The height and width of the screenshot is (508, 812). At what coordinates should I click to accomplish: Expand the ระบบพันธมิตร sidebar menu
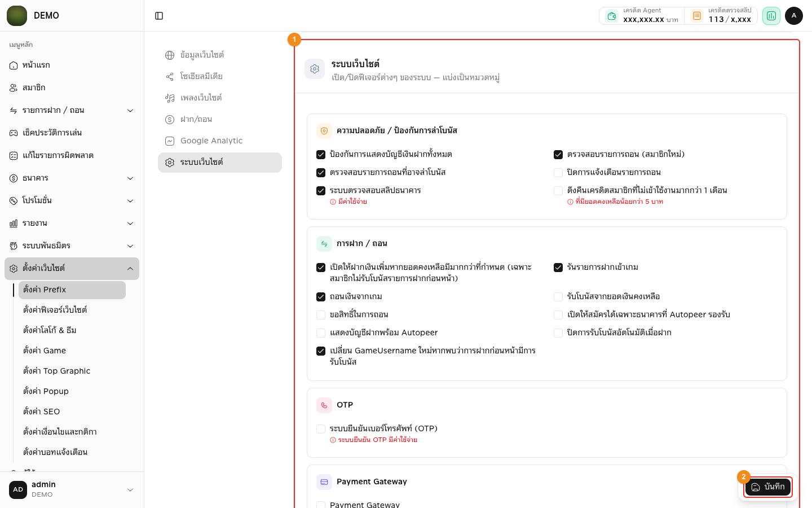[72, 246]
